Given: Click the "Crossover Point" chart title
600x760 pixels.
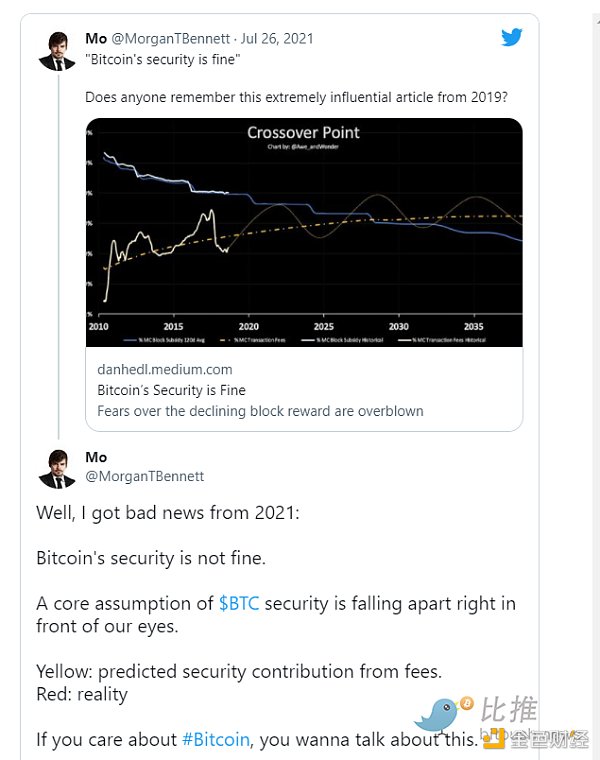Looking at the screenshot, I should click(x=303, y=133).
